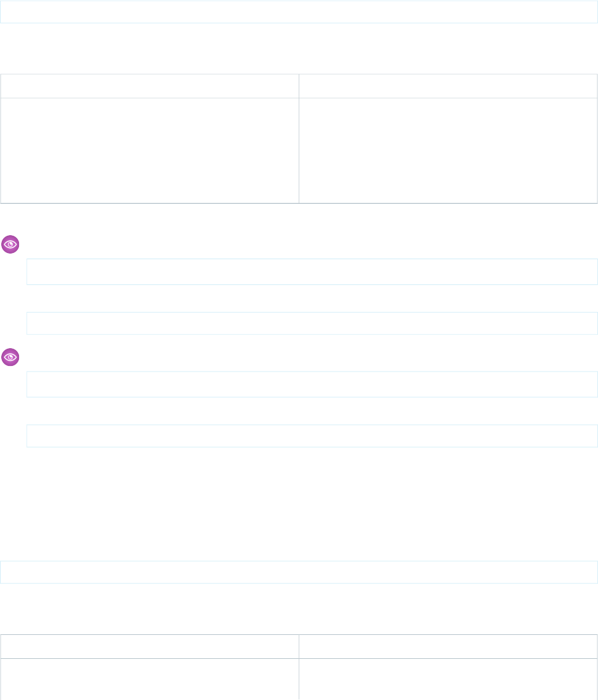Image resolution: width=598 pixels, height=700 pixels.
Task: Click the standalone box above the lower table
Action: point(299,572)
